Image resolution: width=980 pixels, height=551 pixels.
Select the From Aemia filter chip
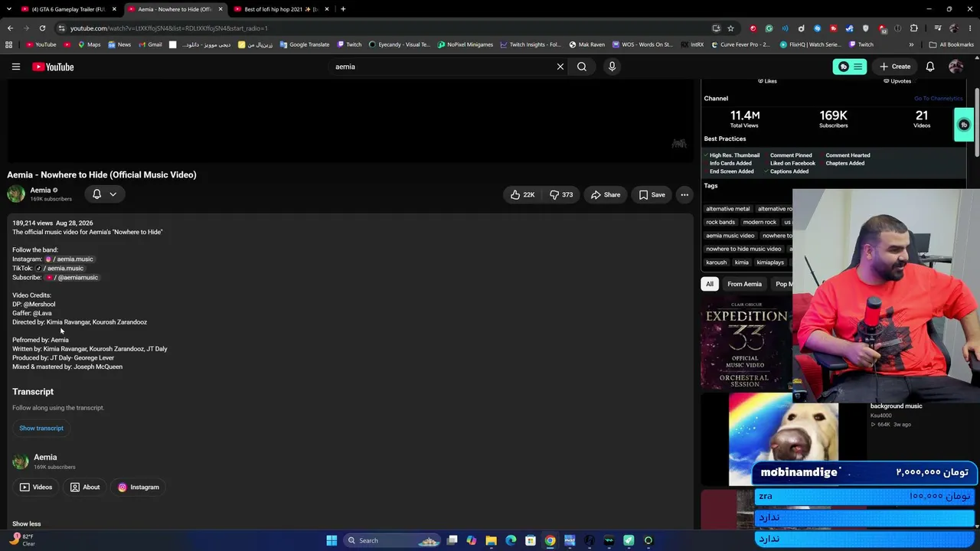[744, 284]
